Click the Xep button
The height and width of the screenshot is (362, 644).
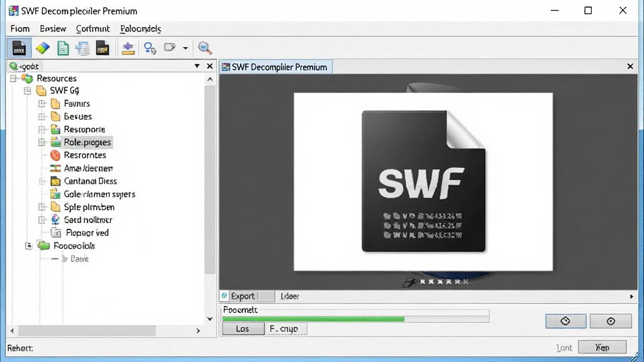(602, 347)
